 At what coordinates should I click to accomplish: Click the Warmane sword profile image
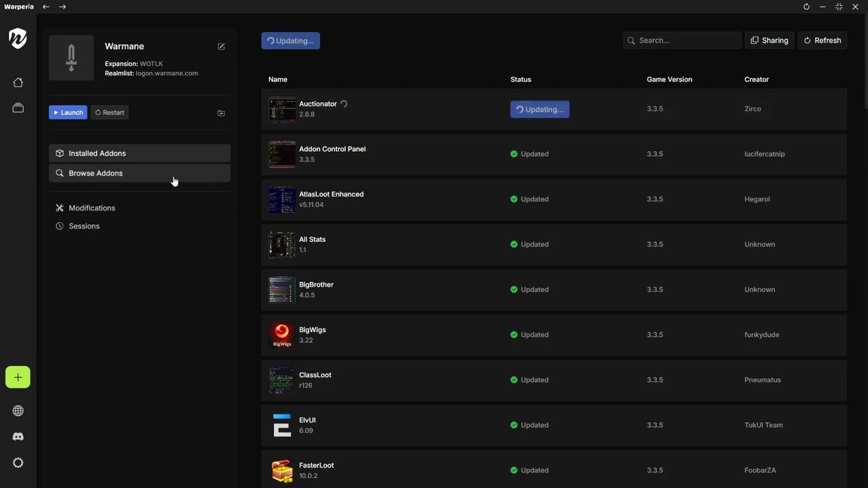point(71,58)
